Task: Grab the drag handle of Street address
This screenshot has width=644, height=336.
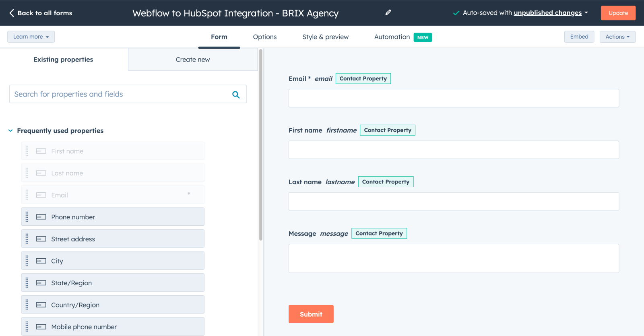Action: pos(27,239)
